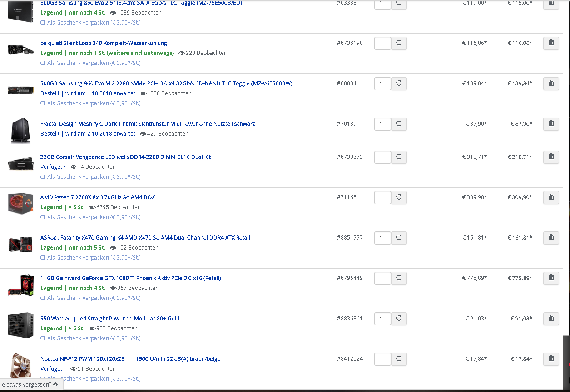Remove be quiet! Straight Power 11 from cart
The image size is (570, 392).
click(551, 318)
